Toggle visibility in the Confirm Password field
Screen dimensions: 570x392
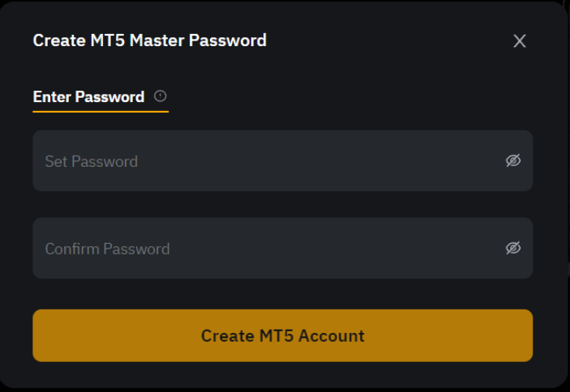(513, 248)
